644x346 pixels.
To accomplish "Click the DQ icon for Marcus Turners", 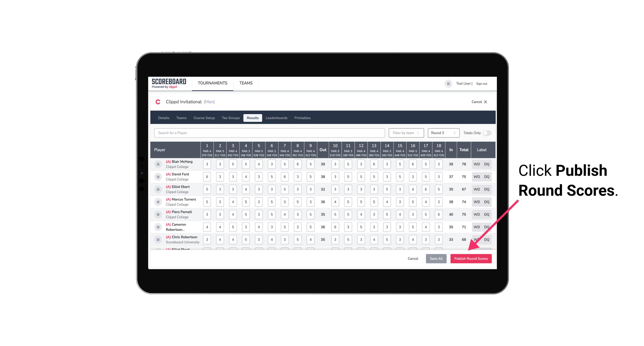I will (487, 202).
